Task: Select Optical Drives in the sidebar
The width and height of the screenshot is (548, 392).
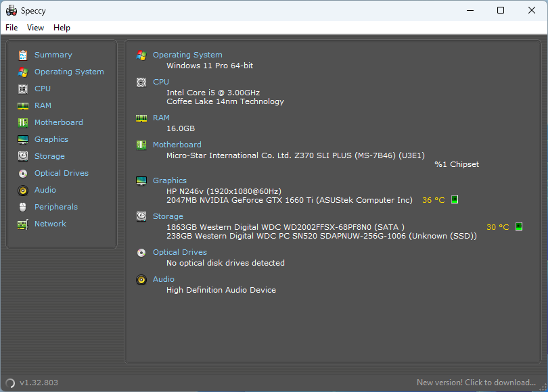Action: click(61, 173)
